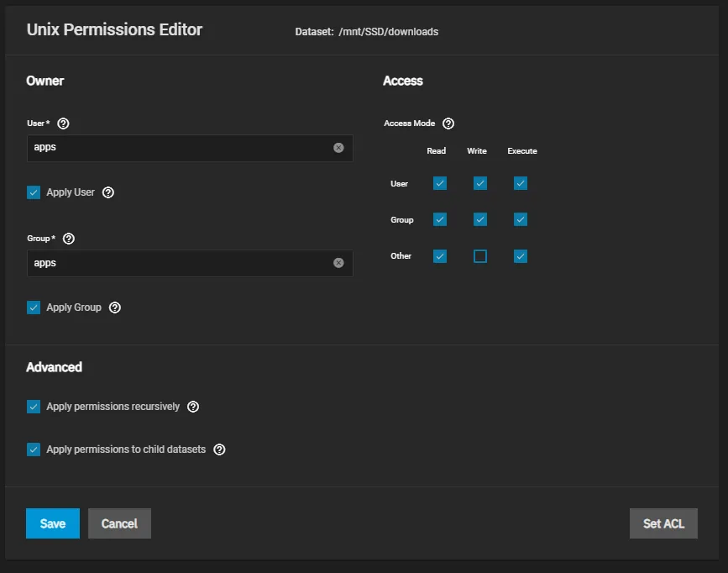Click help icon for child datasets option
The height and width of the screenshot is (573, 728).
pos(219,449)
